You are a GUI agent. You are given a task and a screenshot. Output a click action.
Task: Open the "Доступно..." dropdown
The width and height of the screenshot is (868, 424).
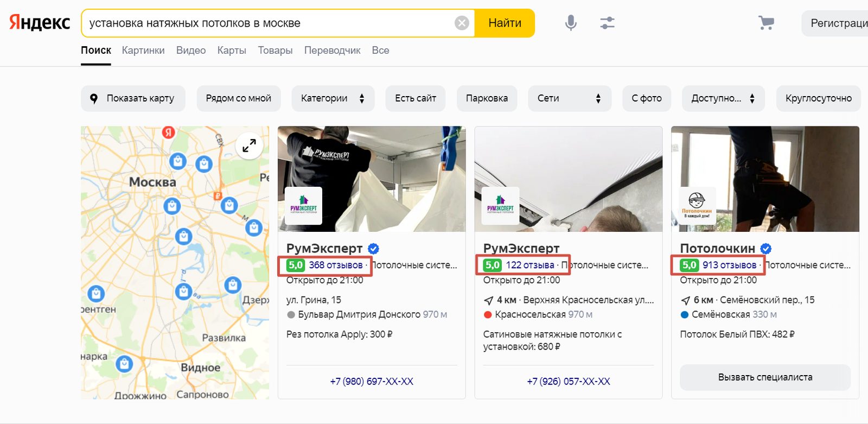click(x=723, y=98)
